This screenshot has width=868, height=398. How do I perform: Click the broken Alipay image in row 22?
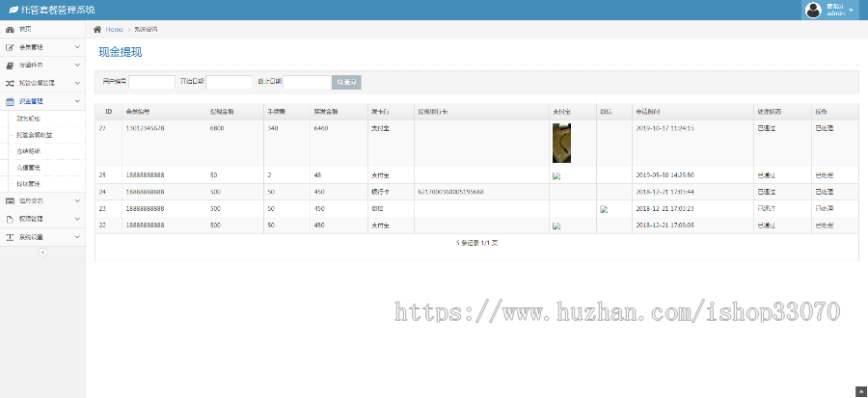(556, 226)
